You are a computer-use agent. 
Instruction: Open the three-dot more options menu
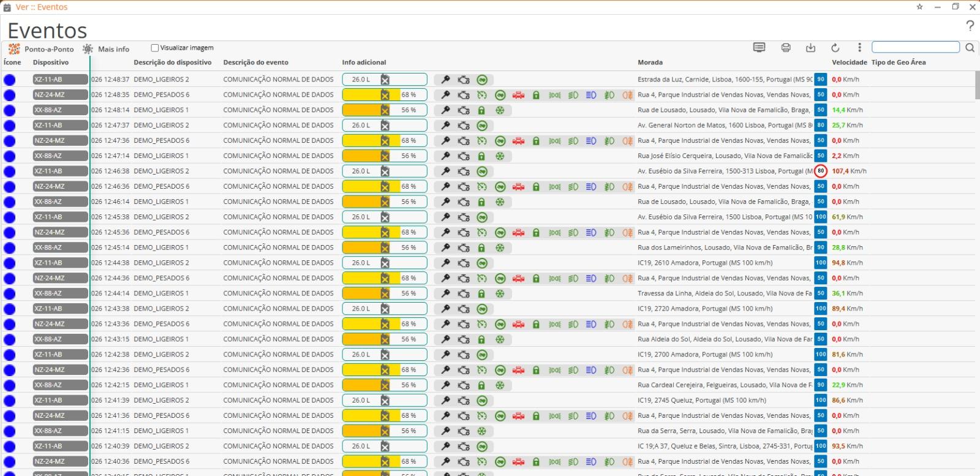pyautogui.click(x=859, y=48)
